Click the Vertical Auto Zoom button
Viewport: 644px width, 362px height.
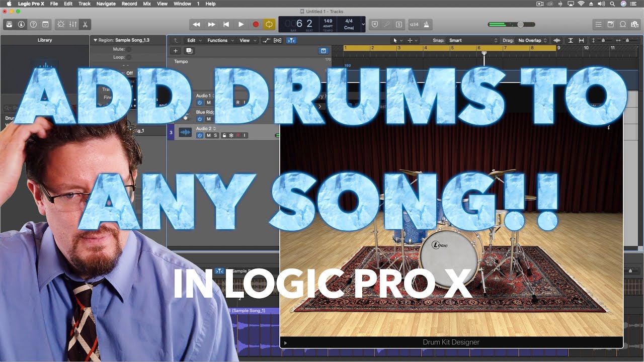[x=571, y=40]
